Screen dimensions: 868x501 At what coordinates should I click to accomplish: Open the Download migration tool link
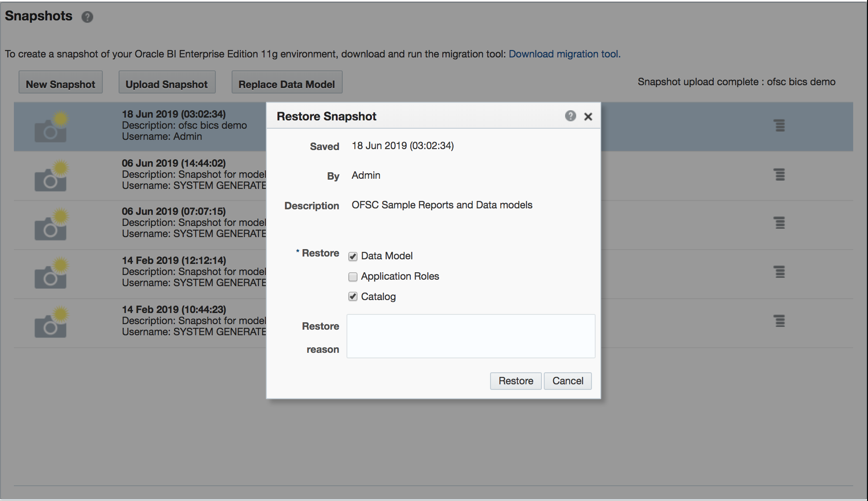tap(563, 54)
